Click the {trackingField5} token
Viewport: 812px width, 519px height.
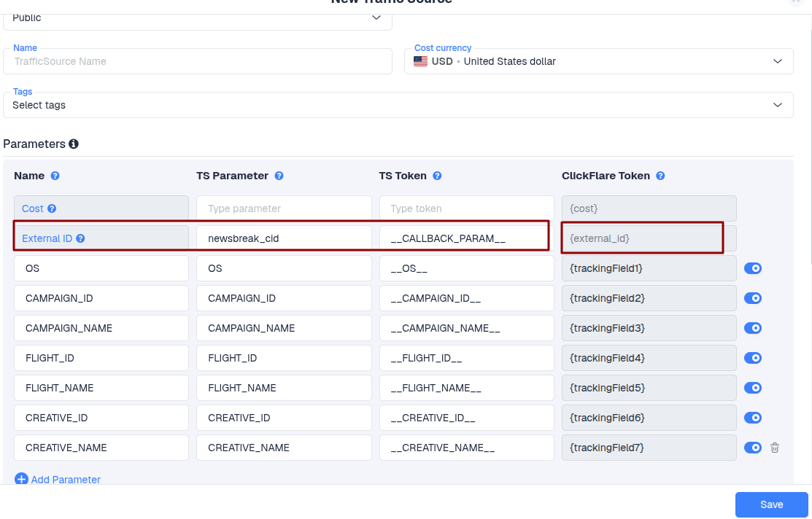click(649, 388)
